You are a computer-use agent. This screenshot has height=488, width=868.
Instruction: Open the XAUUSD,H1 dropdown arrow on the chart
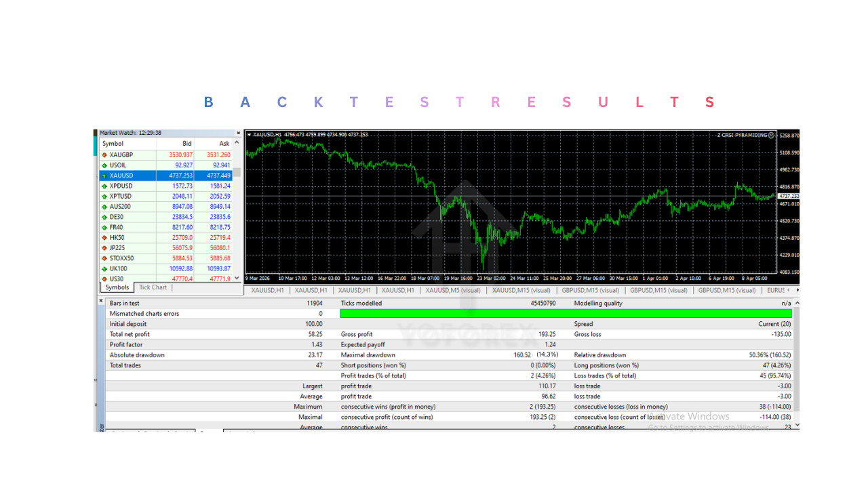(x=251, y=135)
